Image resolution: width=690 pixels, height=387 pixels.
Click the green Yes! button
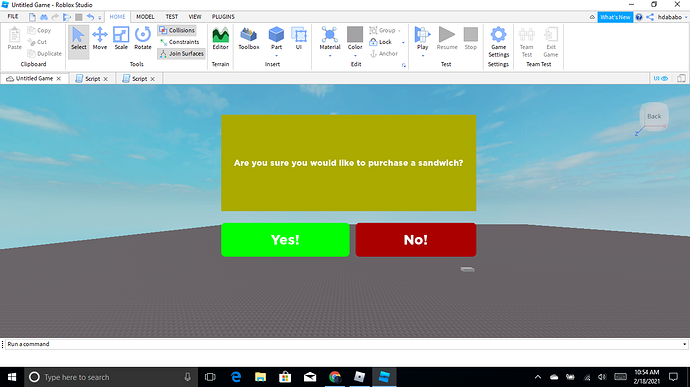tap(285, 240)
